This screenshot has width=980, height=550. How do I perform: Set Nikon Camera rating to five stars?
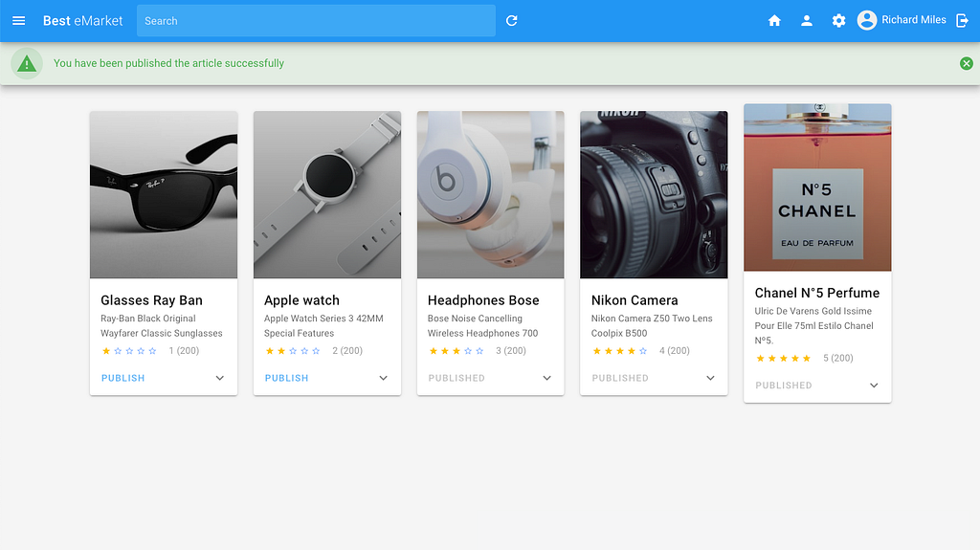click(643, 351)
